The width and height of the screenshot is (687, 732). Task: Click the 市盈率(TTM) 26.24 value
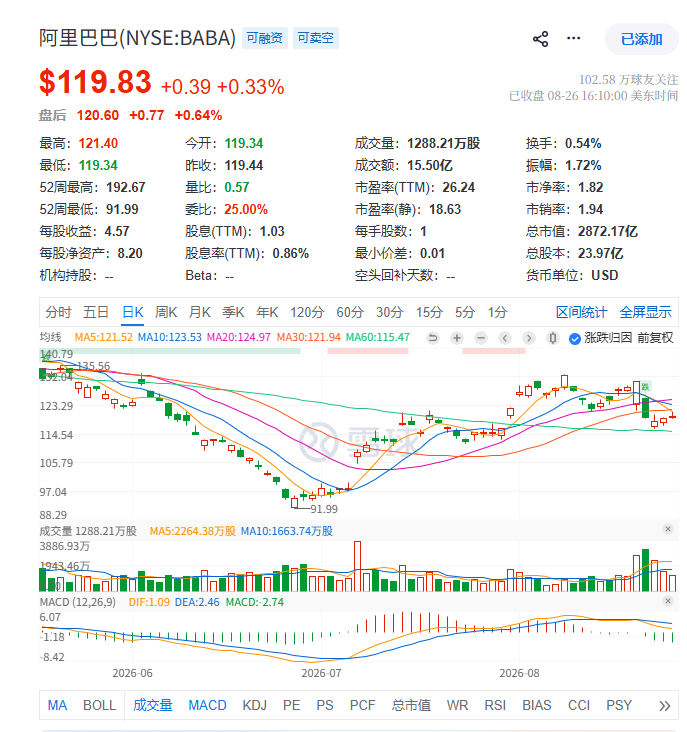(458, 187)
